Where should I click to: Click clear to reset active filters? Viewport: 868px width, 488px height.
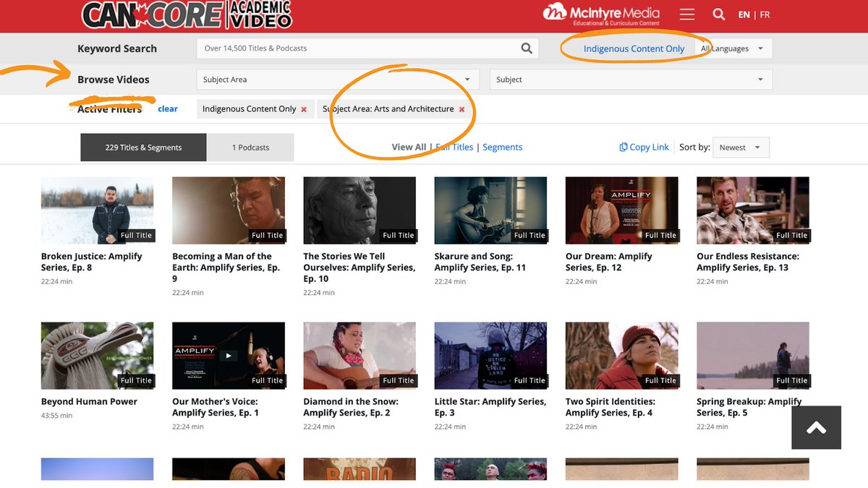pos(167,108)
